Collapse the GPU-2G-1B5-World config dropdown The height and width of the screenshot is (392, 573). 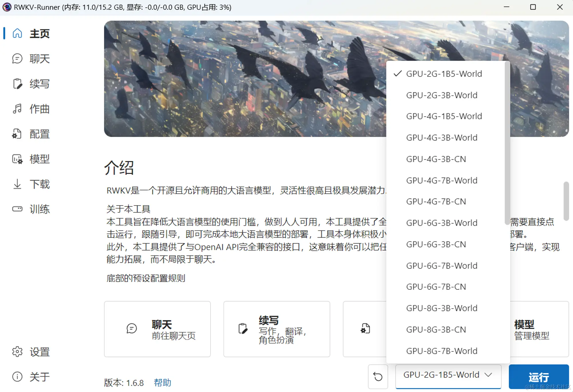[448, 375]
